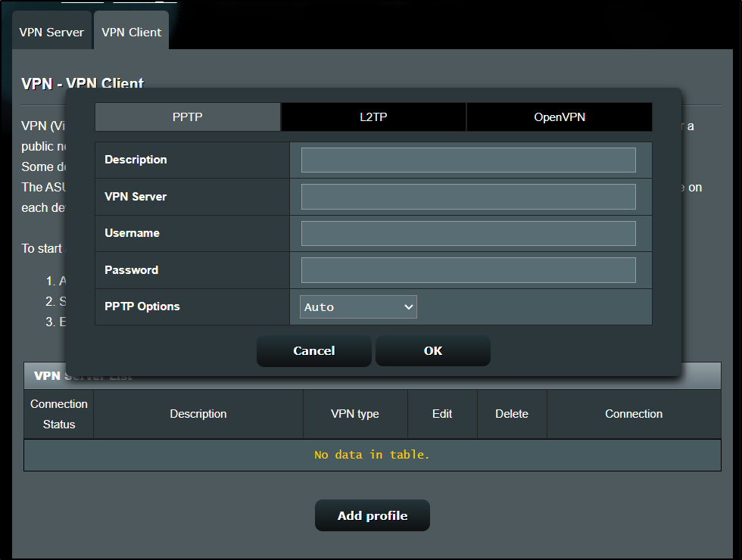The width and height of the screenshot is (742, 560).
Task: Click the Edit column header
Action: (442, 414)
